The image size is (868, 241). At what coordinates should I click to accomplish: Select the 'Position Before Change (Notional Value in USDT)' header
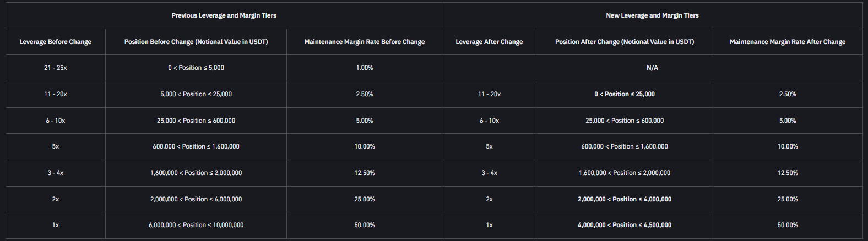point(196,42)
